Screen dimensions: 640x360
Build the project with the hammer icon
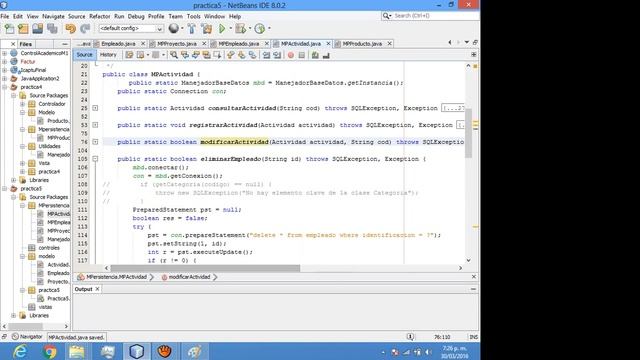click(x=191, y=29)
